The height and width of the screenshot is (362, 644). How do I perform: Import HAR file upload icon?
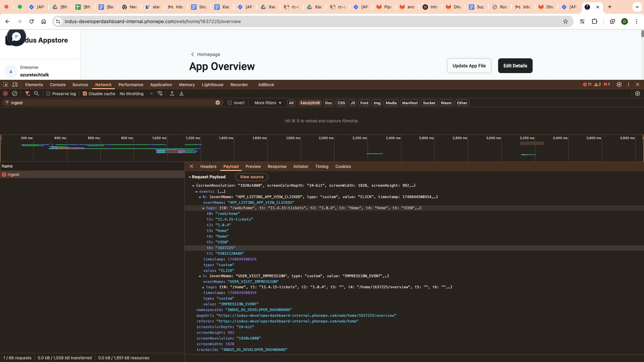pos(172,94)
